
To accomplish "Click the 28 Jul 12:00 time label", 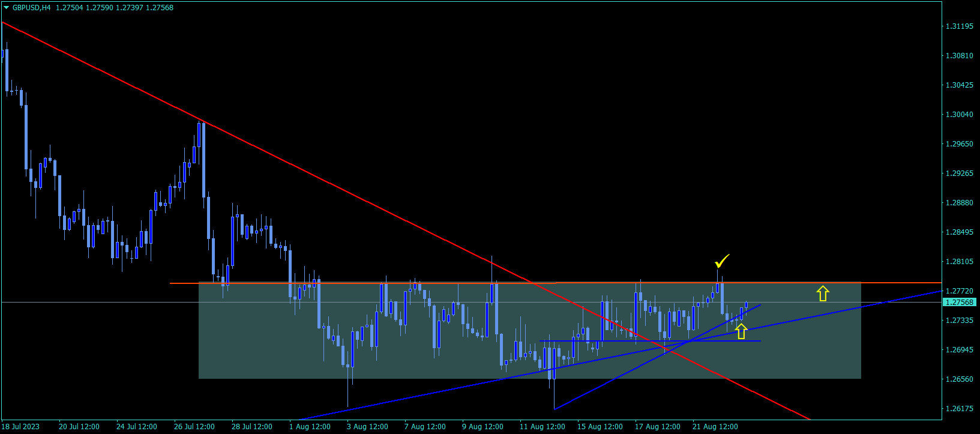I will pyautogui.click(x=252, y=427).
